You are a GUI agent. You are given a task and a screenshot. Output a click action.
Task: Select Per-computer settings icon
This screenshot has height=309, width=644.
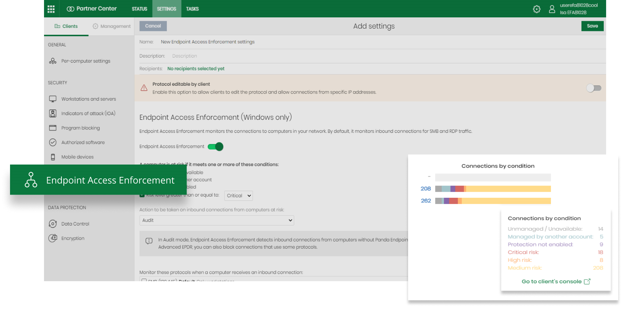click(53, 61)
